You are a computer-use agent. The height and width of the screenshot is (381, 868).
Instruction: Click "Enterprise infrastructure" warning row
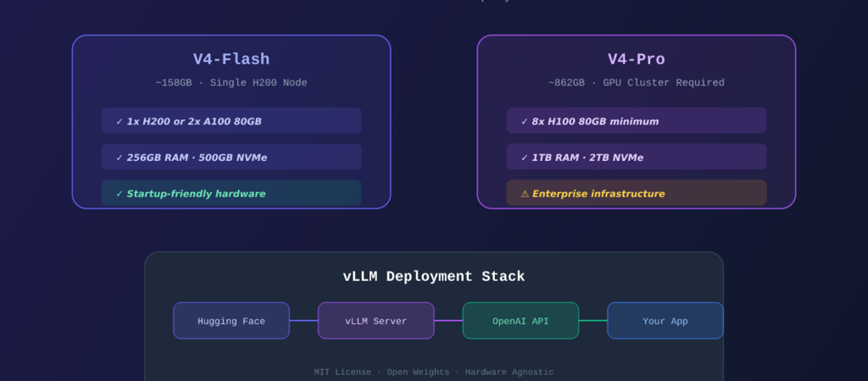(636, 193)
